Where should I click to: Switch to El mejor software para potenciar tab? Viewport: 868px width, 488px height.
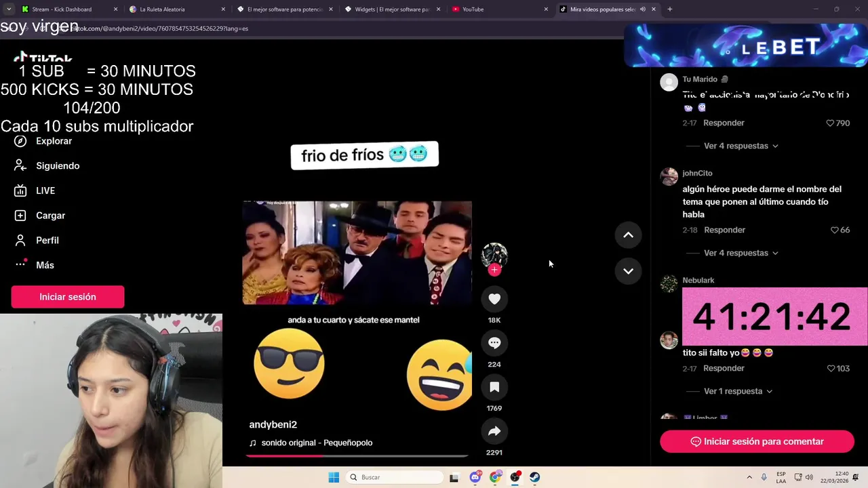click(285, 9)
